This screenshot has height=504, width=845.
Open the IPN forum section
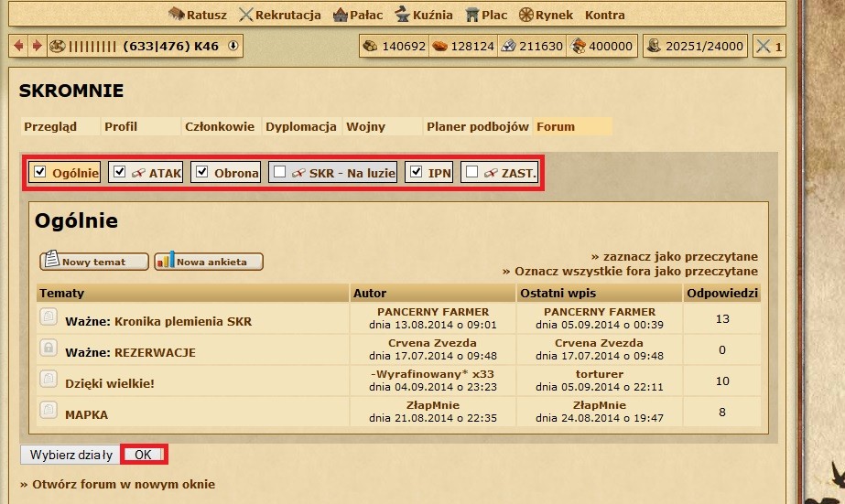pos(439,174)
